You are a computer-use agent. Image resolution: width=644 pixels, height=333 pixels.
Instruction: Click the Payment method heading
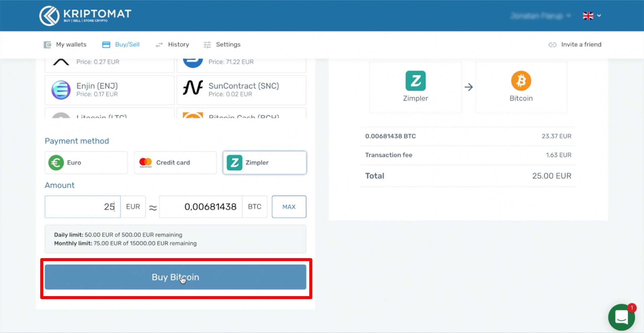pos(77,141)
